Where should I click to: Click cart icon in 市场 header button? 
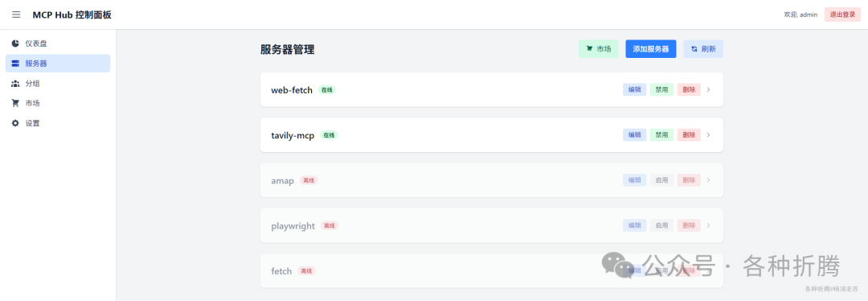(590, 49)
